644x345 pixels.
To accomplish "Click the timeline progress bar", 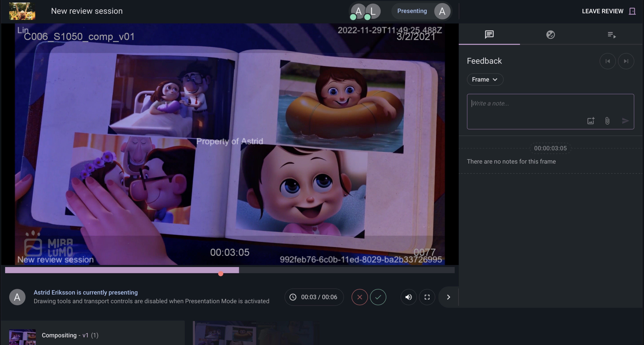I will tap(230, 270).
